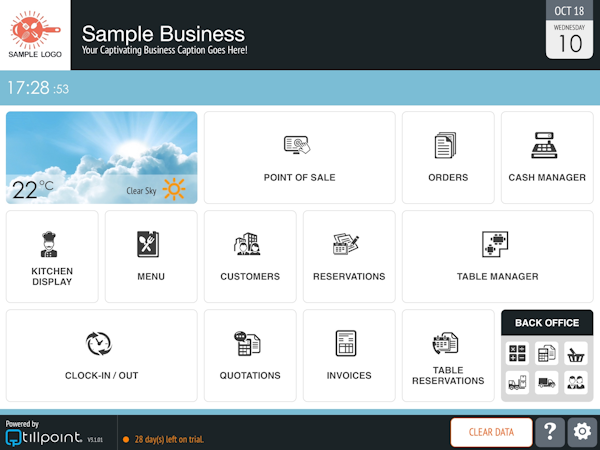Open the Point of Sale tile
The width and height of the screenshot is (600, 450).
[299, 157]
